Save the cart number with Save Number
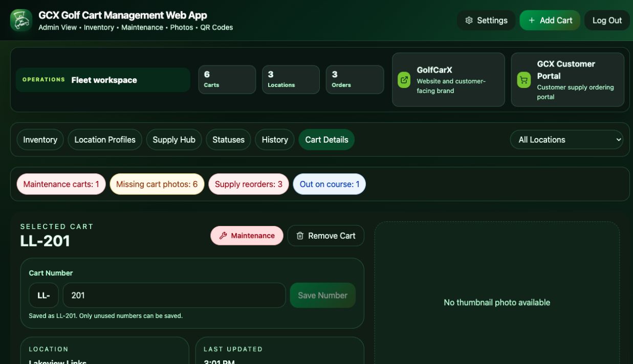Screen dimensions: 633x364 [x=322, y=295]
